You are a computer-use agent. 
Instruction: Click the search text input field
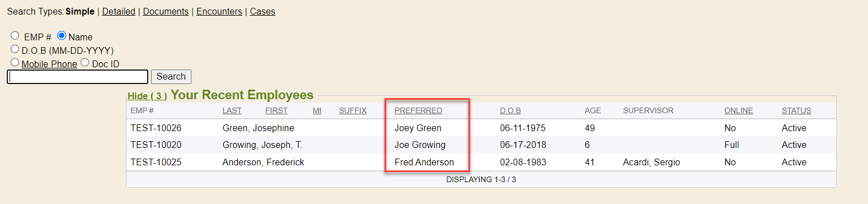[78, 77]
